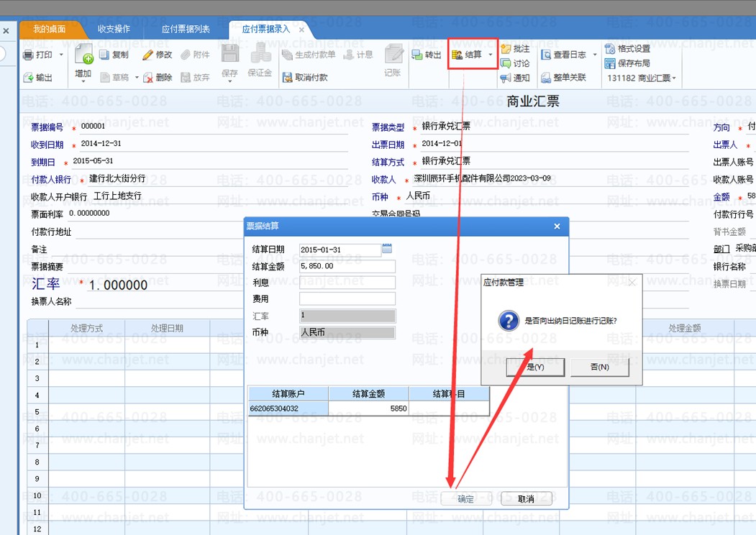Click the 放弃 discard icon
The height and width of the screenshot is (535, 756).
[186, 77]
